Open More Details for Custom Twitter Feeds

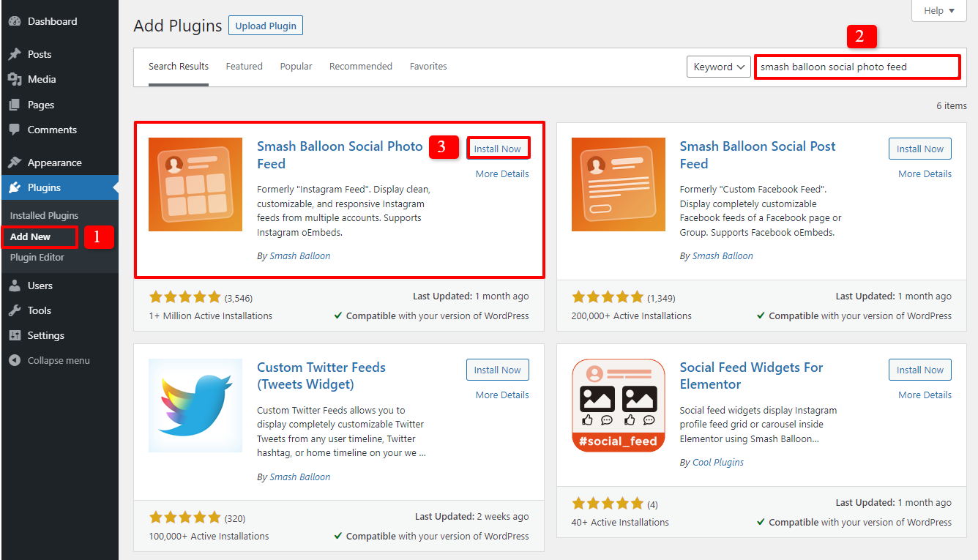(x=502, y=395)
